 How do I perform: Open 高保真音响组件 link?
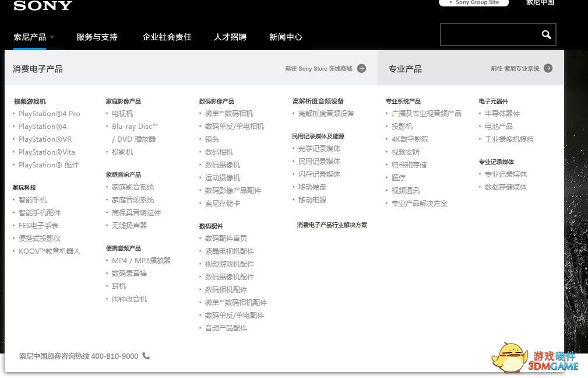[136, 212]
